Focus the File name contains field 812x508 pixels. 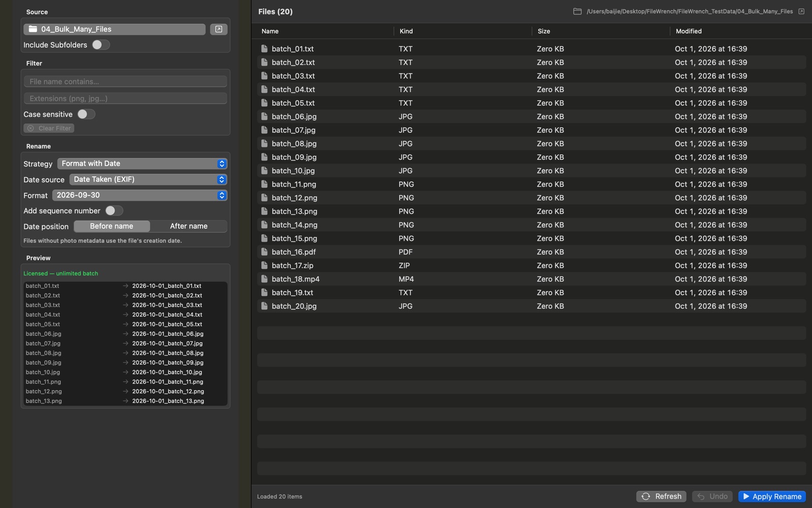point(125,81)
